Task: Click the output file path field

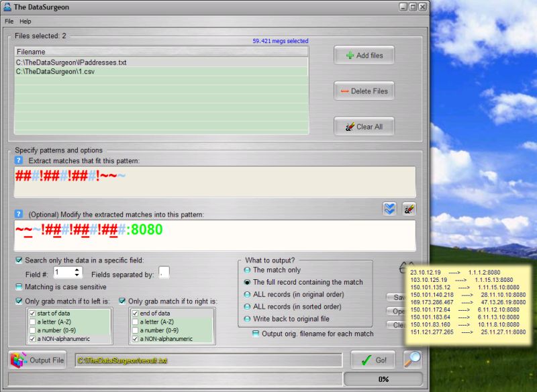Action: click(x=209, y=360)
